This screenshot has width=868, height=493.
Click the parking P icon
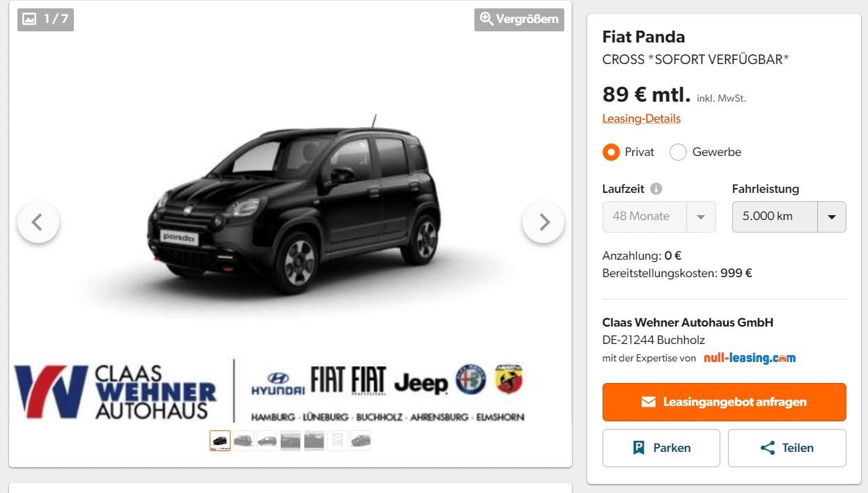pyautogui.click(x=639, y=448)
